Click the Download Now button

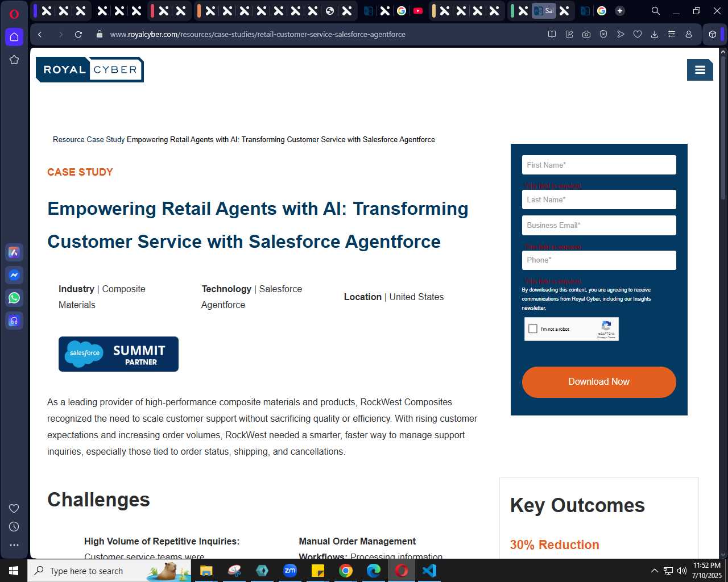point(599,382)
